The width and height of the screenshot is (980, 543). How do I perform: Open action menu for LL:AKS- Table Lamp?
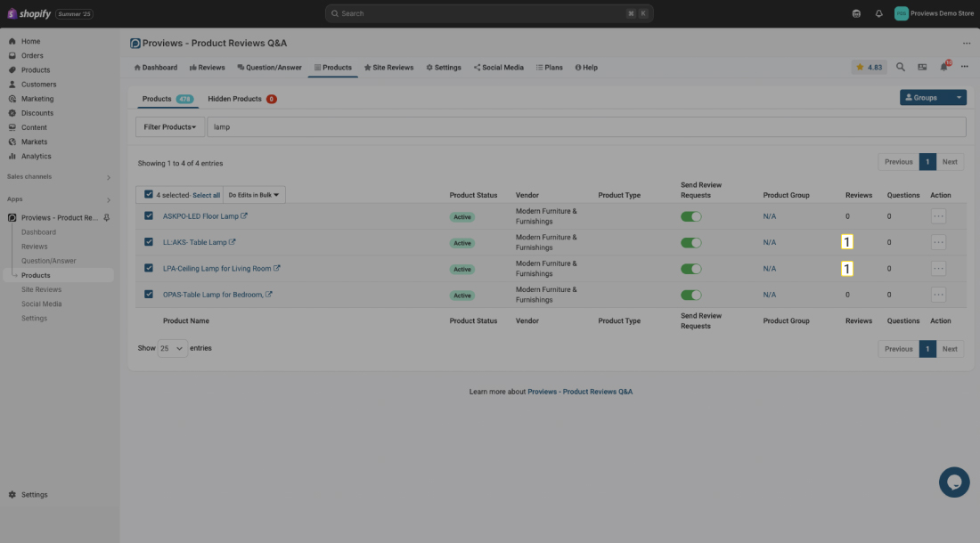[x=938, y=243]
